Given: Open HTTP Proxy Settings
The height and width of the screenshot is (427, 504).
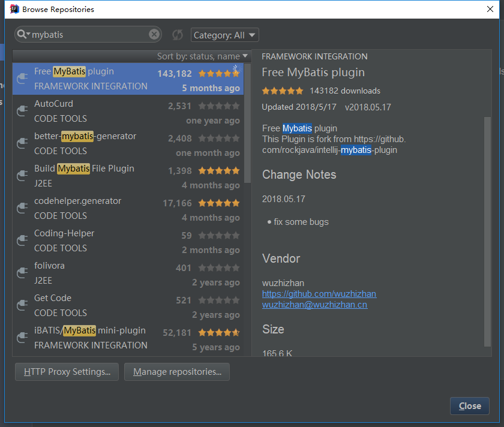Looking at the screenshot, I should coord(67,372).
